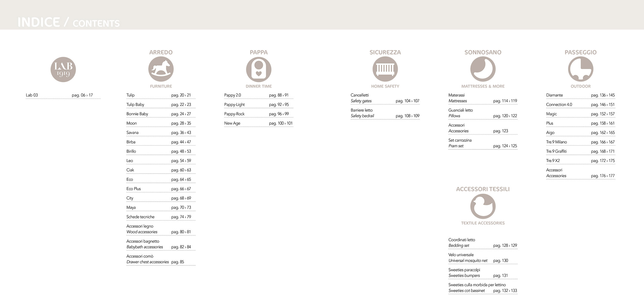Open the Pappy 2.0 entry
The height and width of the screenshot is (295, 644).
pos(259,95)
